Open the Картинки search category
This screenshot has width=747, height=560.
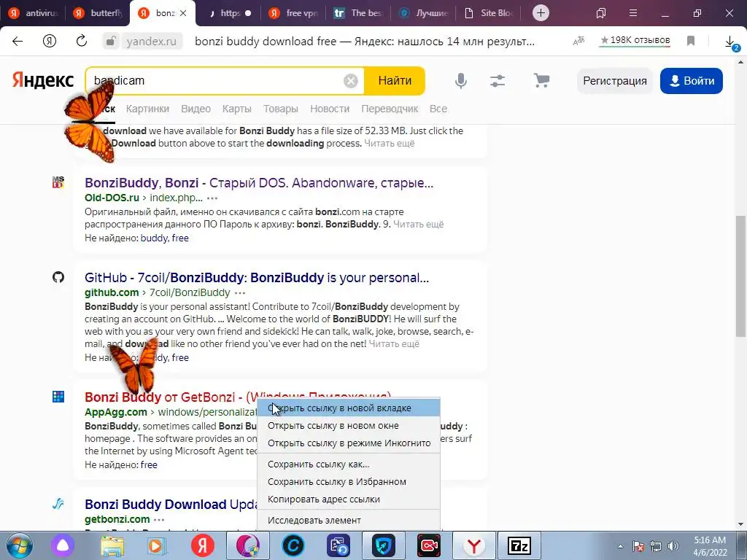[x=147, y=109]
